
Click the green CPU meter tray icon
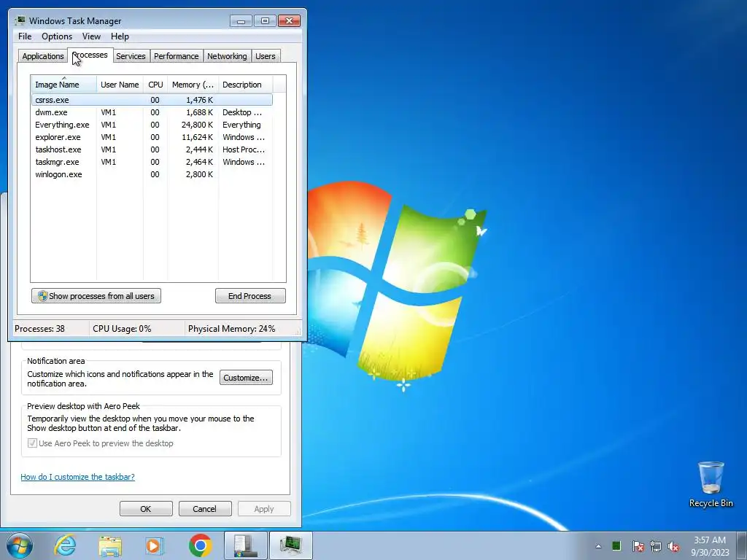(616, 545)
